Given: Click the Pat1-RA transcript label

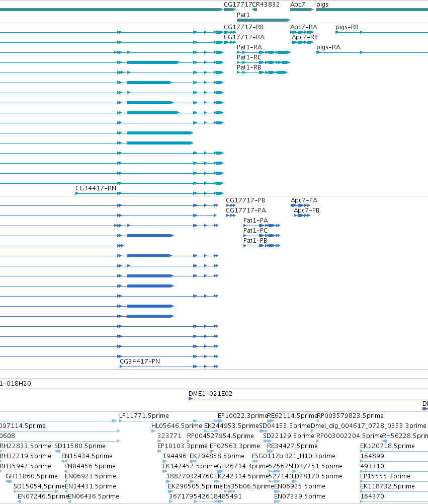Looking at the screenshot, I should pos(249,47).
